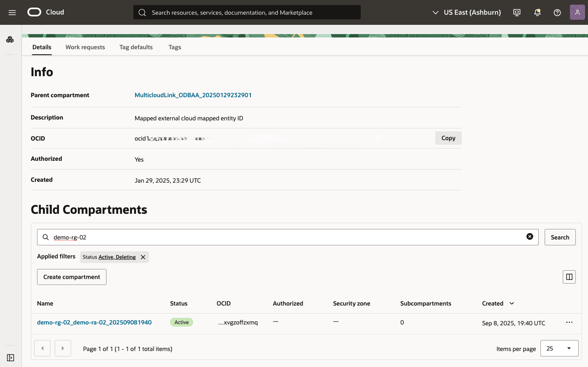Viewport: 588px width, 367px height.
Task: Switch to the Work requests tab
Action: tap(85, 47)
